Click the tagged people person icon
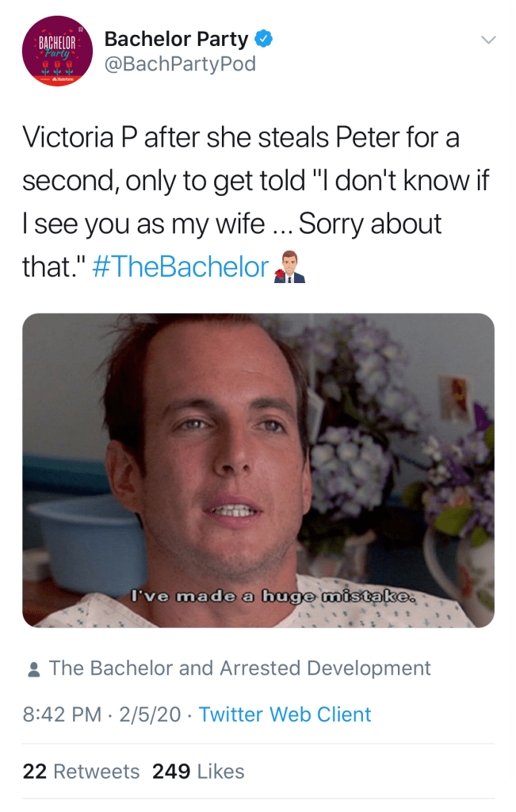 (x=34, y=669)
